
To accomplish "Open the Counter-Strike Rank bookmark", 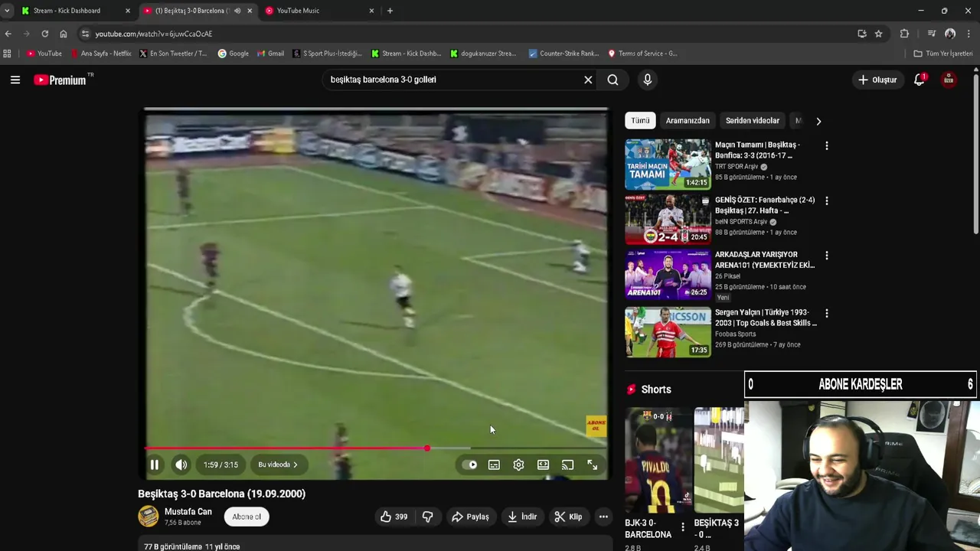I will [564, 54].
